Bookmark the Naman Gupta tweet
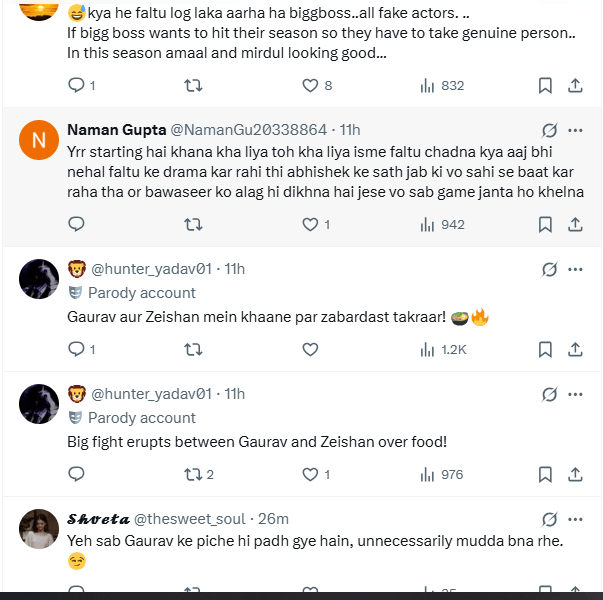This screenshot has height=600, width=603. click(545, 225)
